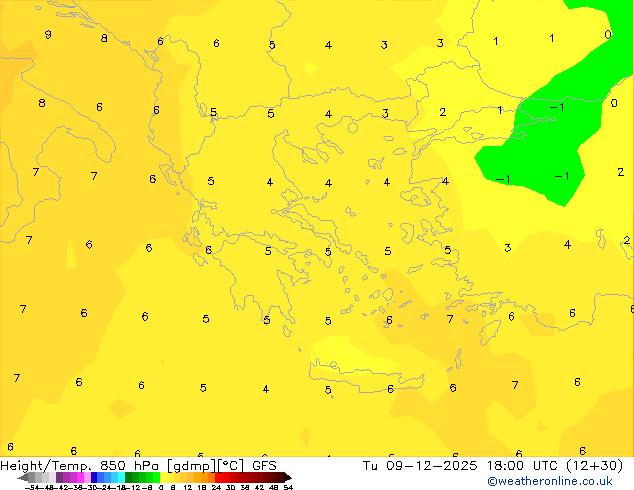This screenshot has width=634, height=490.
Task: Click the '0' label beneath the color legend
Action: 161,487
